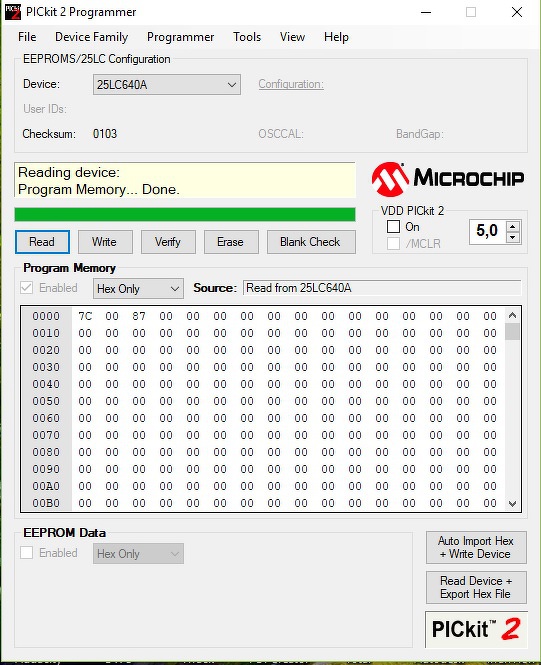Minimize the PICkit 2 Programmer window
Image resolution: width=541 pixels, height=665 pixels.
426,12
